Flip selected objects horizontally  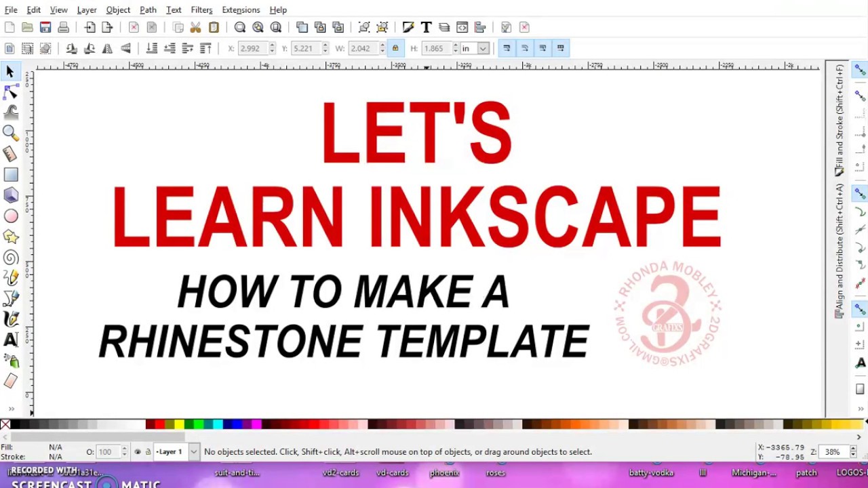107,48
